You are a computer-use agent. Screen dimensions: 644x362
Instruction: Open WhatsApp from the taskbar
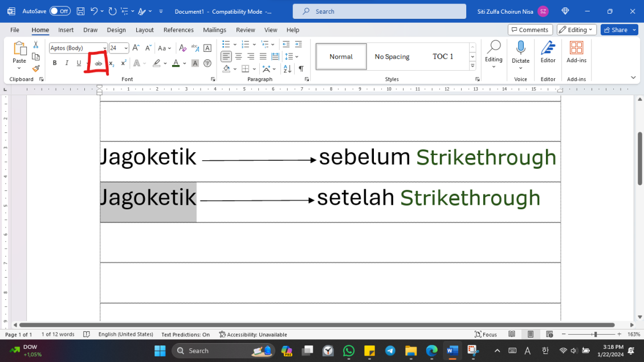click(x=349, y=351)
